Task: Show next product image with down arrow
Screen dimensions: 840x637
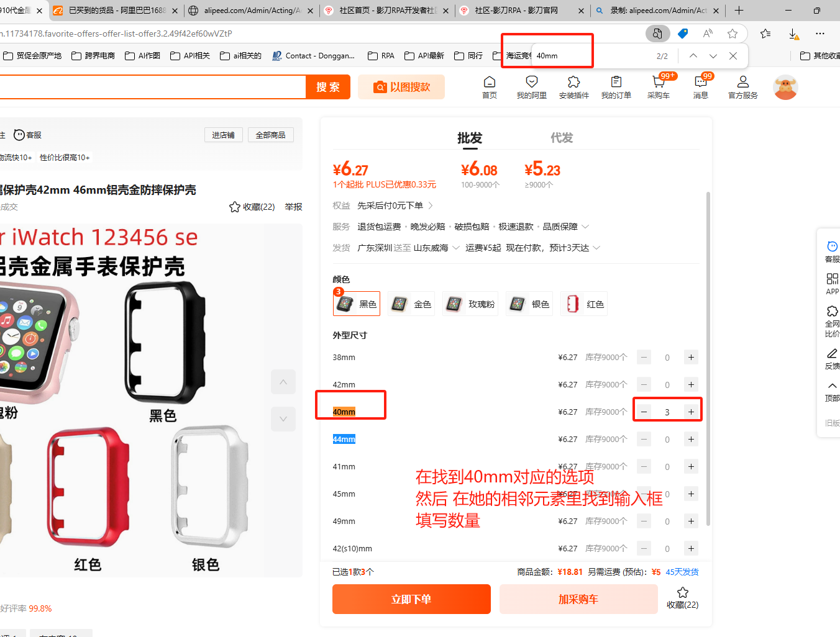Action: (283, 419)
